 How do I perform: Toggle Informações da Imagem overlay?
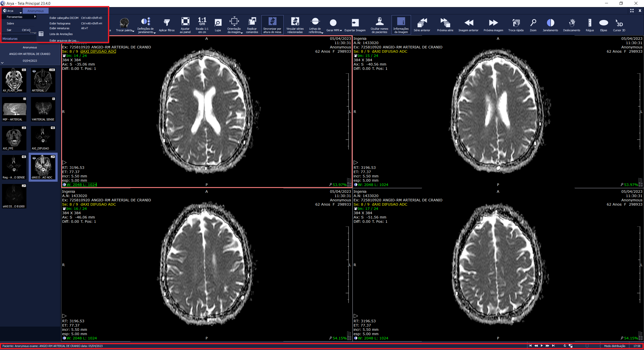(401, 25)
